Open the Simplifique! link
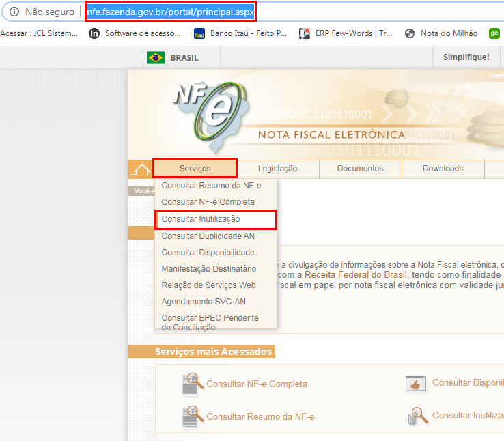Viewport: 504px width, 441px height. coord(466,57)
